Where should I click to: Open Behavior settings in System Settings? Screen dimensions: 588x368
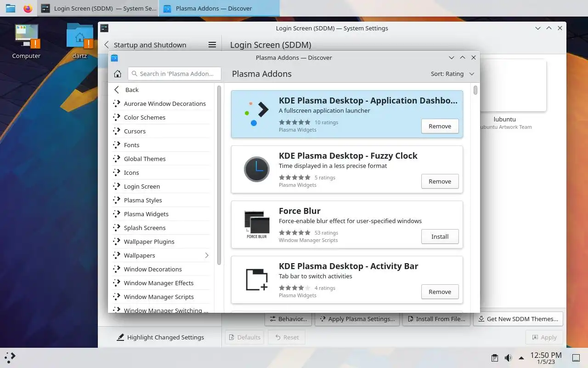[x=288, y=319]
